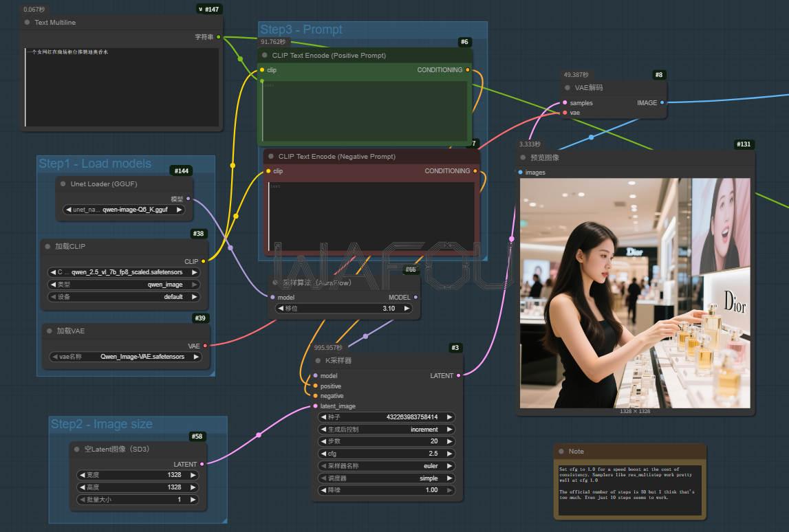The width and height of the screenshot is (789, 532).
Task: Click the 模型 output slot of Unet Loader
Action: tap(188, 199)
